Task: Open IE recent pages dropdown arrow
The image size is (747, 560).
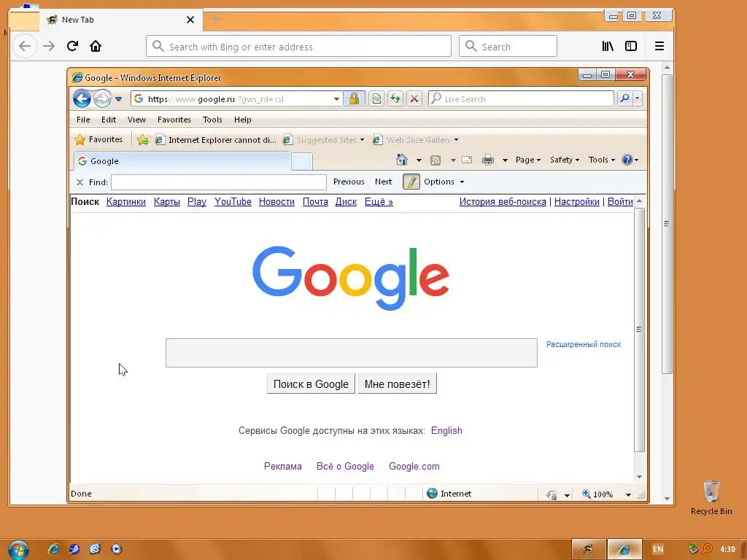Action: tap(119, 99)
